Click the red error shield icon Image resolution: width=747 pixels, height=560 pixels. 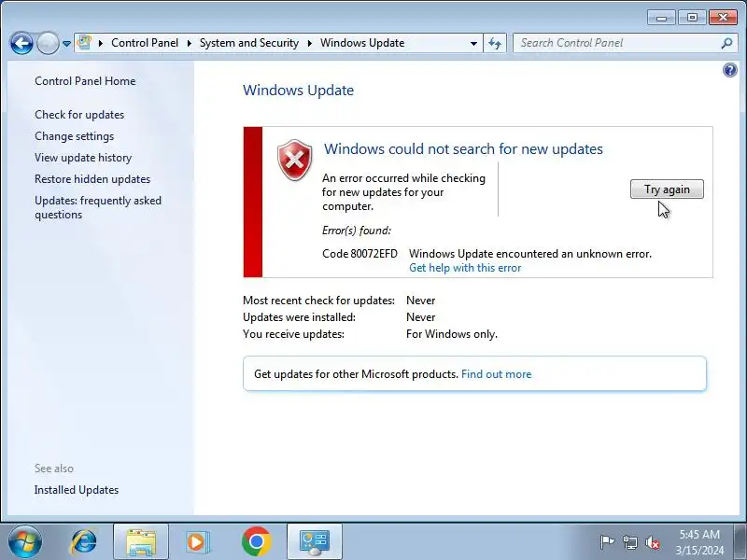click(x=295, y=160)
